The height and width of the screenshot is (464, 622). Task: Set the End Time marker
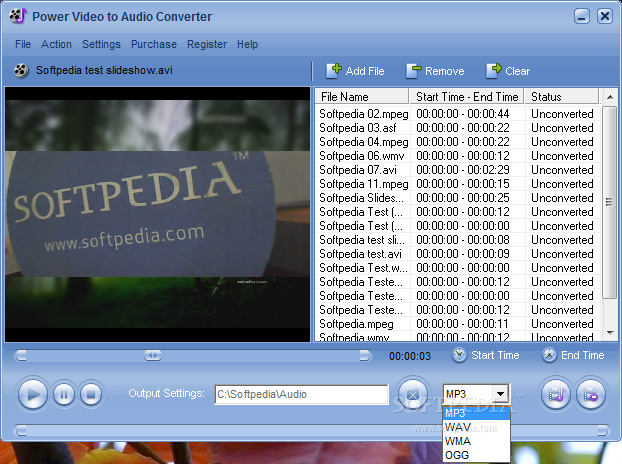(x=573, y=355)
